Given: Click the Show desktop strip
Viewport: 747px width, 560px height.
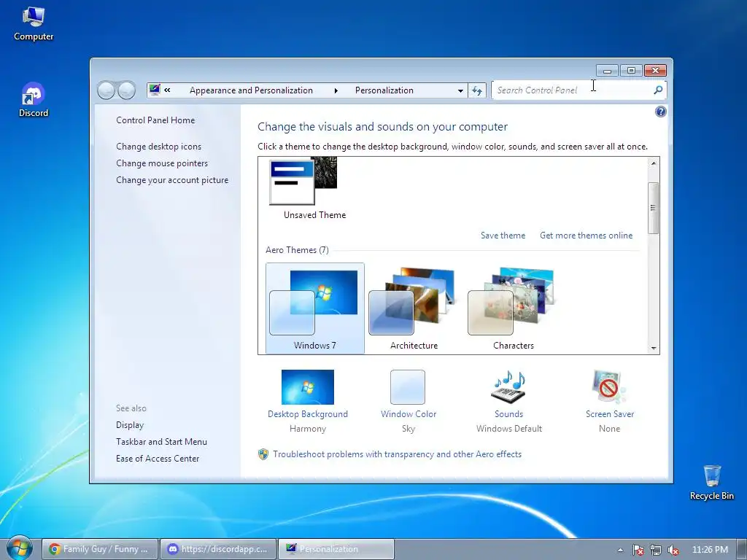Looking at the screenshot, I should (743, 550).
